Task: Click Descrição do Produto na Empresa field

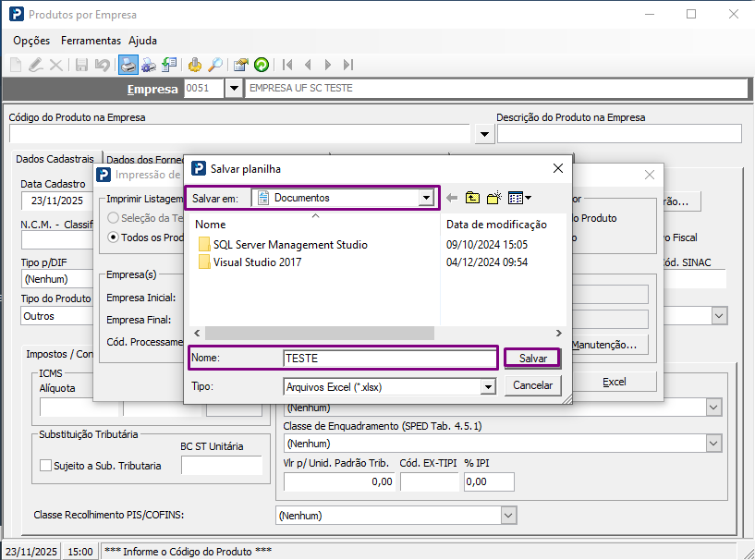Action: (x=619, y=134)
